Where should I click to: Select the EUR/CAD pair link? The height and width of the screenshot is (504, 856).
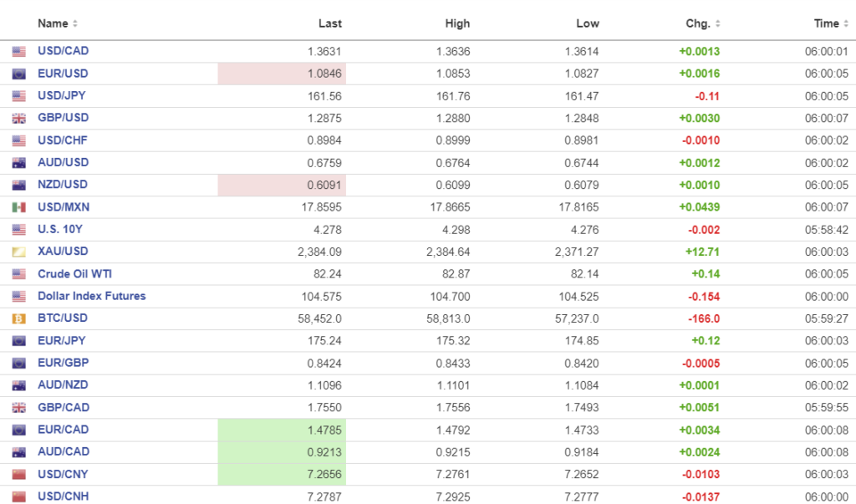tap(63, 430)
